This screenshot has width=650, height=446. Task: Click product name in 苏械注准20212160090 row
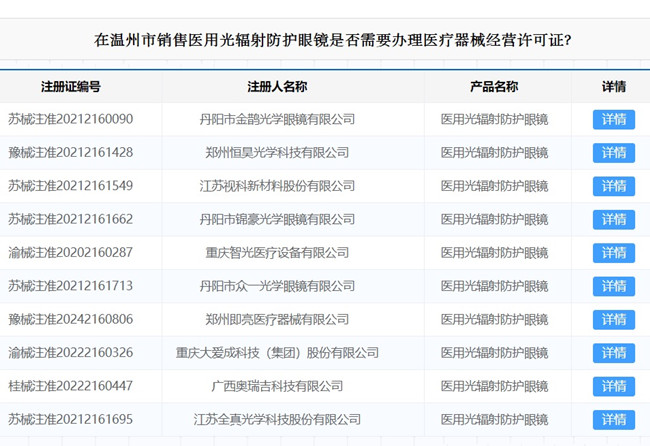coord(494,119)
